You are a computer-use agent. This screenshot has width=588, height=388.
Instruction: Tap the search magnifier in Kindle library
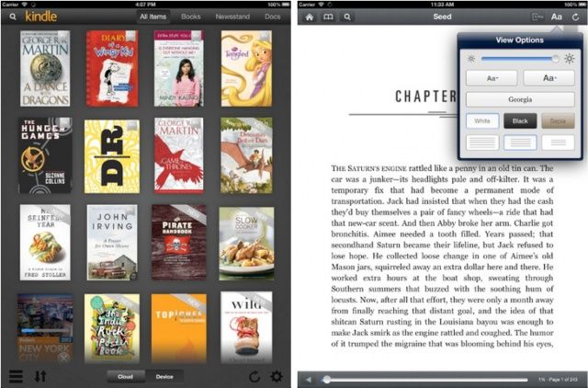12,17
